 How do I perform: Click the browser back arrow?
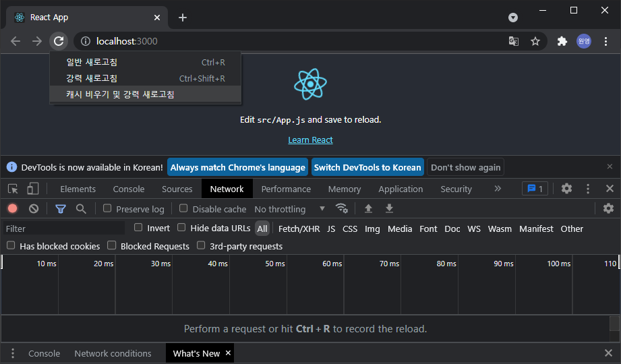coord(16,41)
